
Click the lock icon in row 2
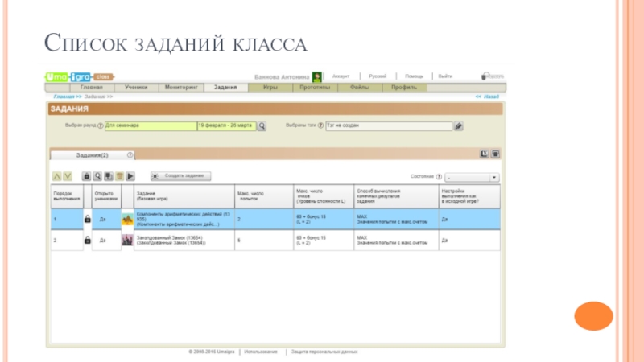[88, 240]
